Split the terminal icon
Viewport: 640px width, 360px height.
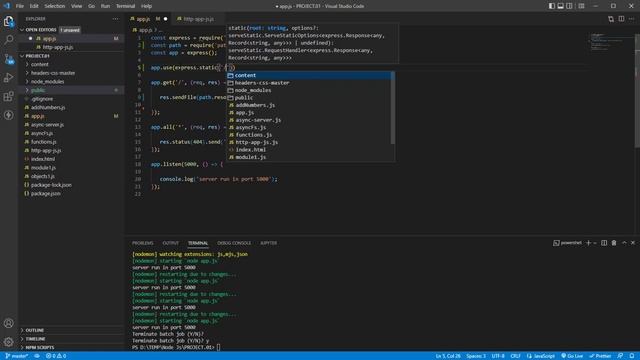pyautogui.click(x=604, y=243)
